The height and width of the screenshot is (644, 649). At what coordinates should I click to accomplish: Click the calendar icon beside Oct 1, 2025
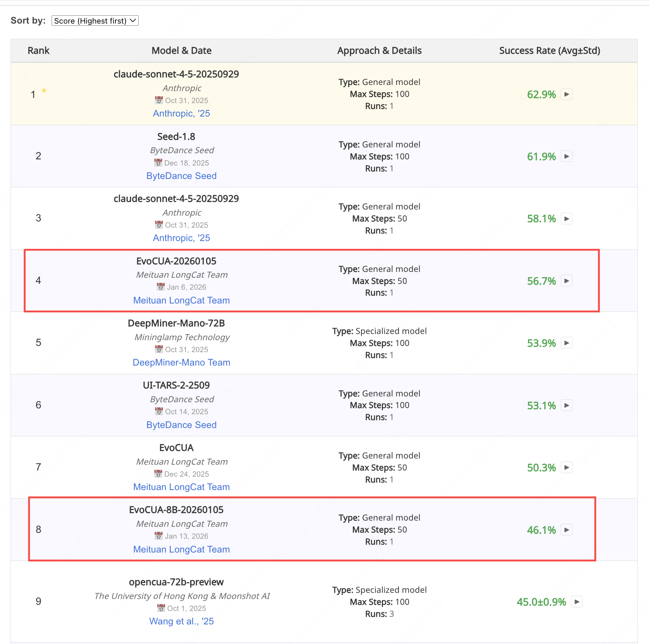pyautogui.click(x=161, y=608)
